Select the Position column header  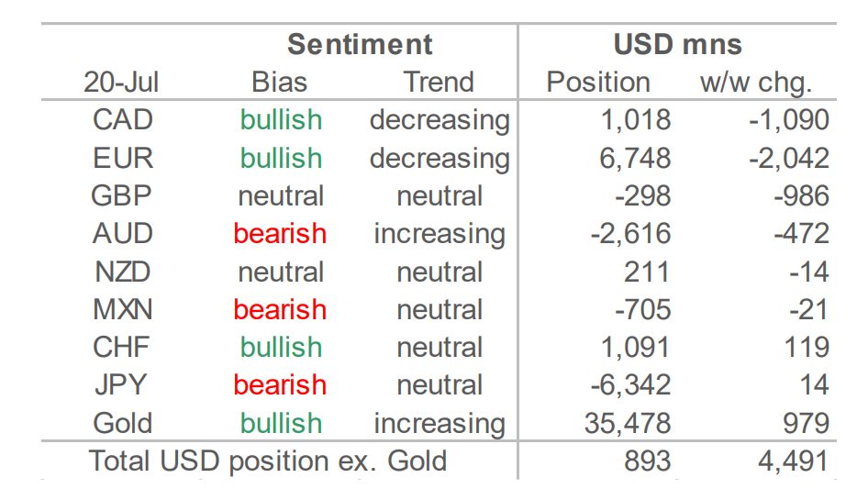598,83
